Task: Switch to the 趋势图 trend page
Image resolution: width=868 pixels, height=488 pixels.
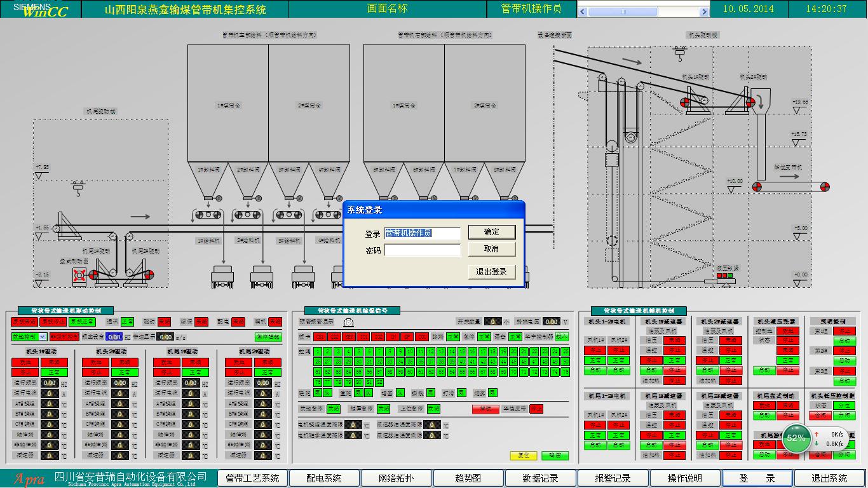Action: click(468, 478)
